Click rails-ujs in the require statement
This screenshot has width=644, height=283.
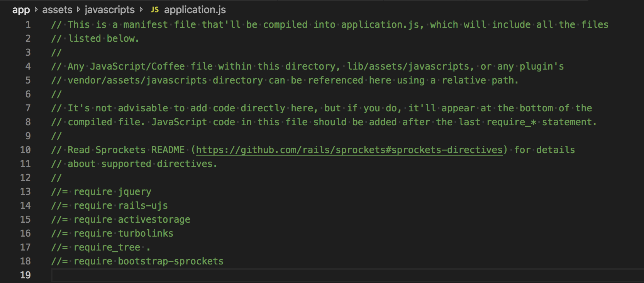point(143,206)
